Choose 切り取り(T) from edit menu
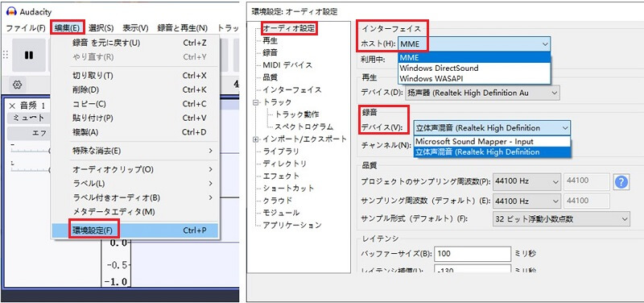Image resolution: width=644 pixels, height=303 pixels. point(136,76)
